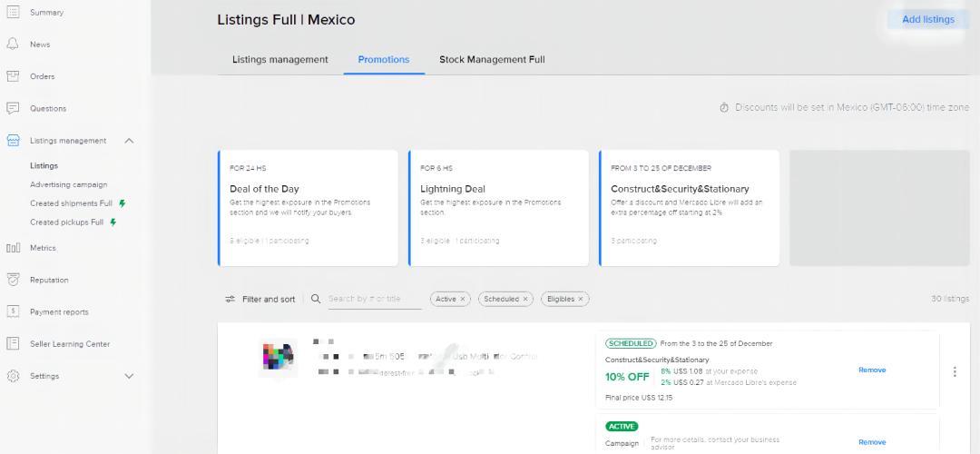Remove the Scheduled filter chip
Viewport: 980px width, 454px height.
(x=524, y=299)
